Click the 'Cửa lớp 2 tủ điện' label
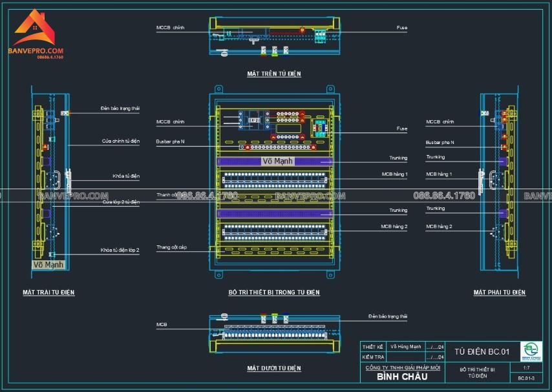 point(121,201)
